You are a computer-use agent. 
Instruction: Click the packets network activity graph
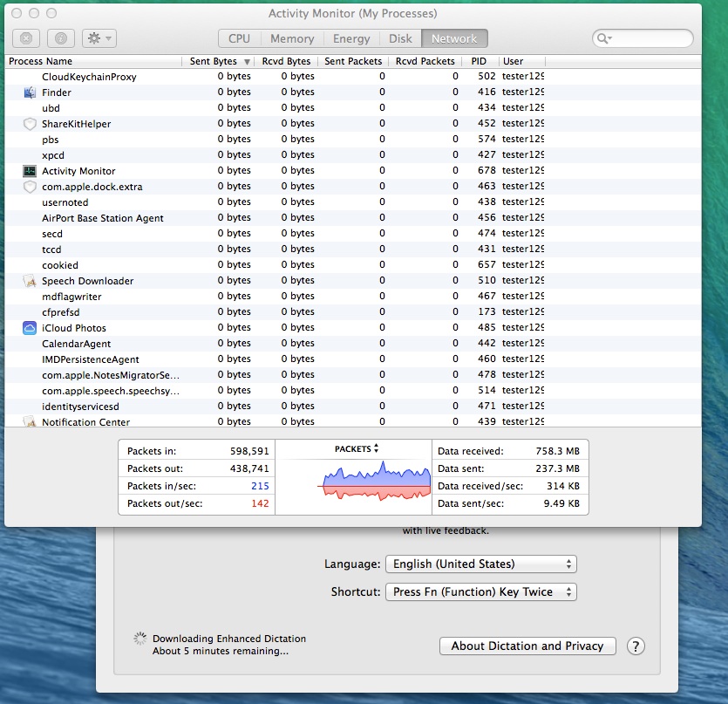376,482
